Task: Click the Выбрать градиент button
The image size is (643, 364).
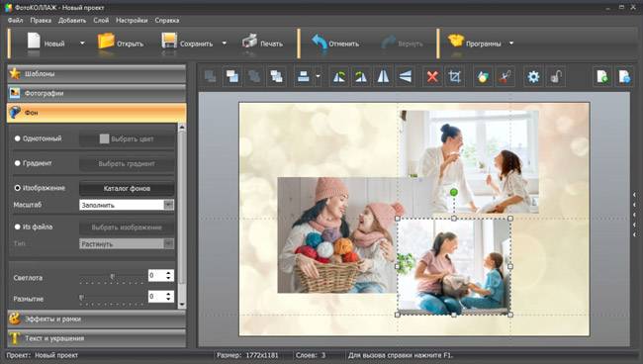Action: [x=127, y=163]
